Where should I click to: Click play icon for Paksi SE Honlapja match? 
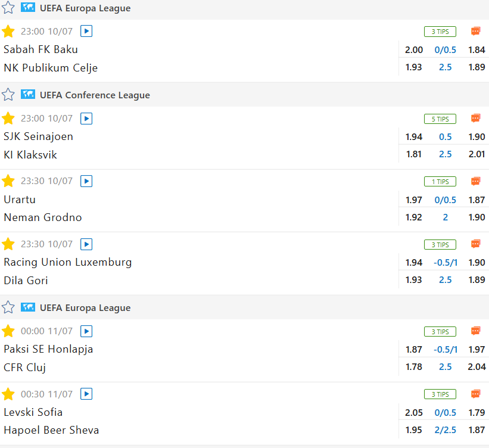click(86, 331)
